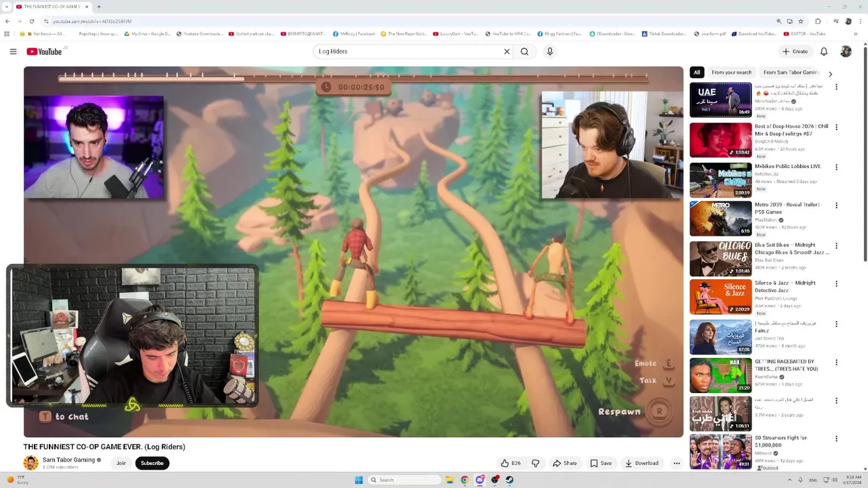This screenshot has height=488, width=868.
Task: Open 50 Streamers Fight for $1,000,000 thumbnail
Action: pos(720,451)
